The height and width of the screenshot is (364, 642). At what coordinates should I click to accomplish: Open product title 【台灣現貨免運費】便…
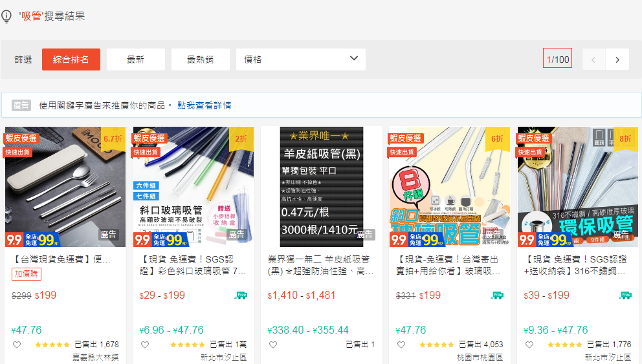point(61,259)
